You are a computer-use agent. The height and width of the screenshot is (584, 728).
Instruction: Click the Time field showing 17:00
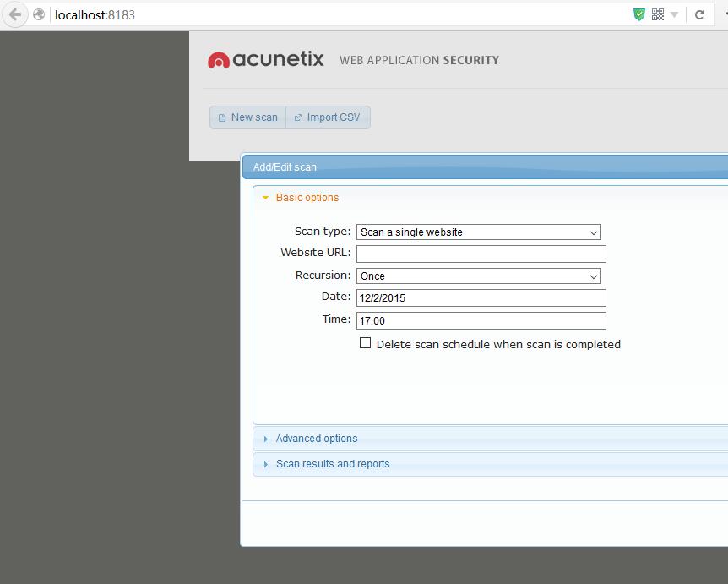(x=481, y=320)
